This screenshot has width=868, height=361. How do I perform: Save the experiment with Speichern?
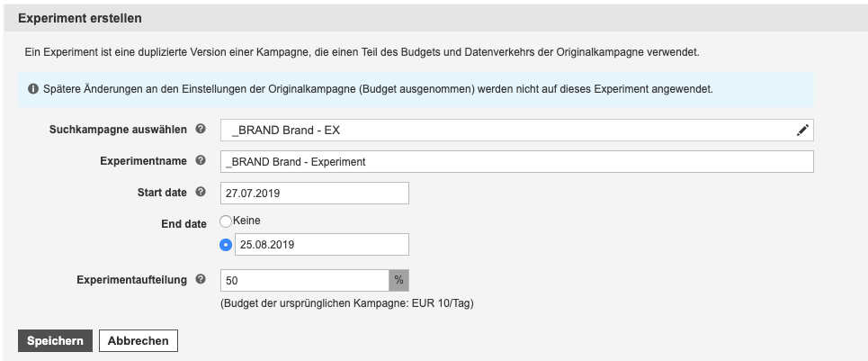tap(56, 341)
